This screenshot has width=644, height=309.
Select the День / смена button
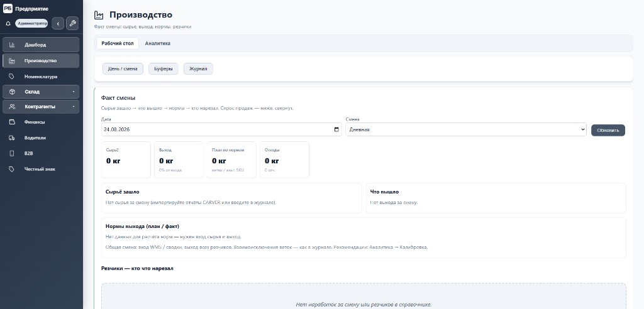tap(123, 69)
